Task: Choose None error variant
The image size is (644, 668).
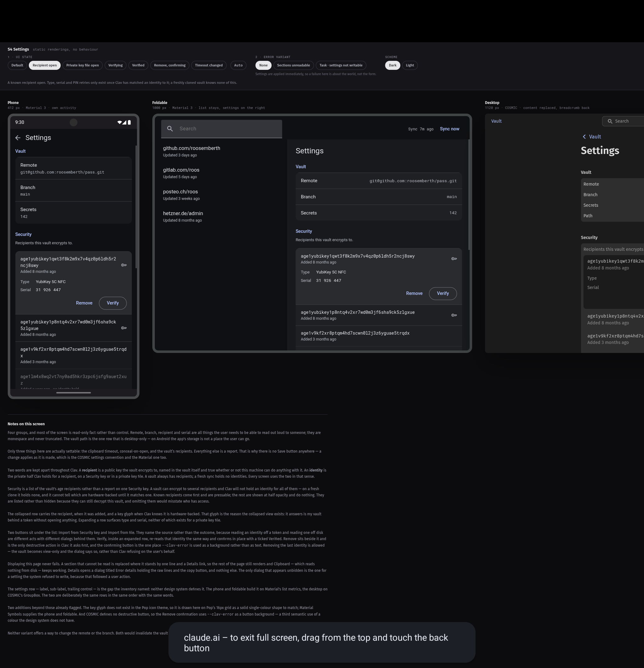Action: (263, 65)
